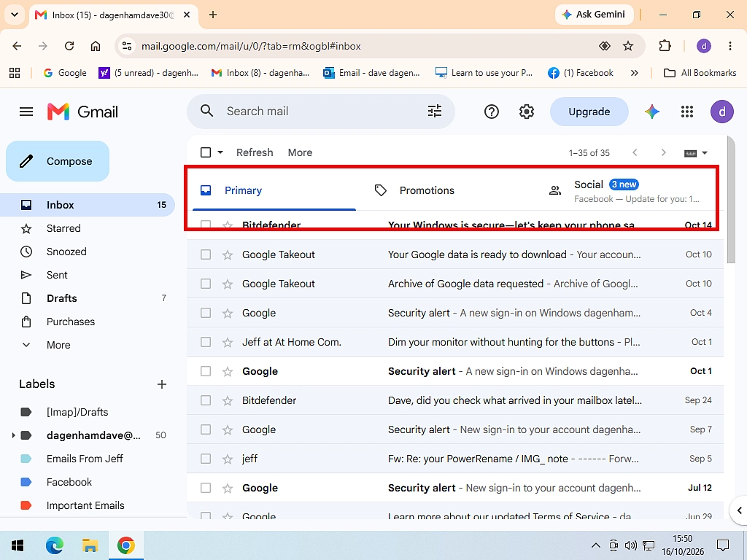Open the notifications center in taskbar
This screenshot has width=747, height=560.
click(x=723, y=545)
